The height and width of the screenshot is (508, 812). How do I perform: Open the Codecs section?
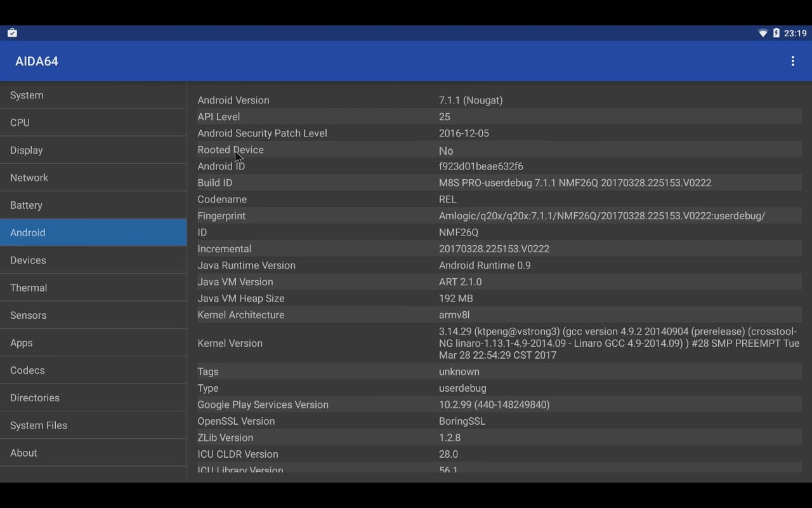click(x=93, y=370)
